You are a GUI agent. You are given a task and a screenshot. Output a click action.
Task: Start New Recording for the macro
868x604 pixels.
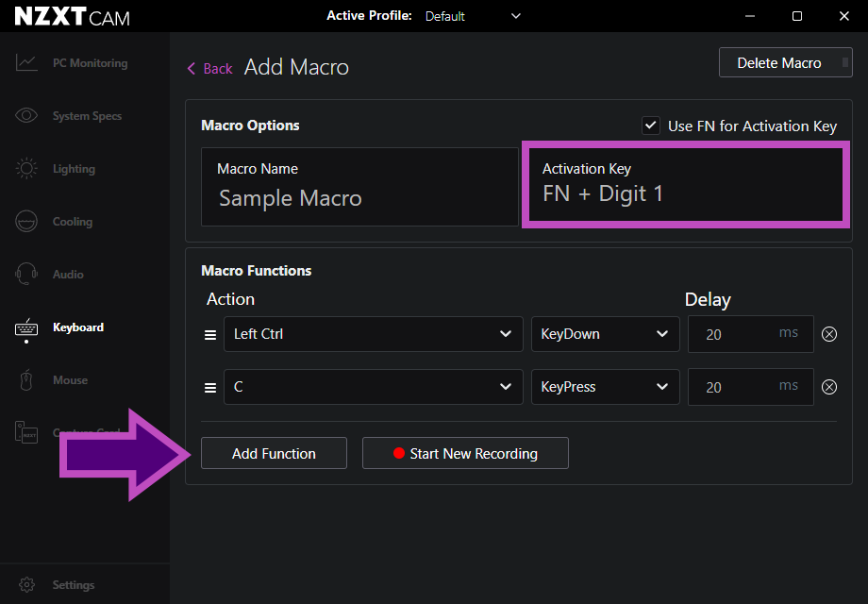(x=465, y=453)
